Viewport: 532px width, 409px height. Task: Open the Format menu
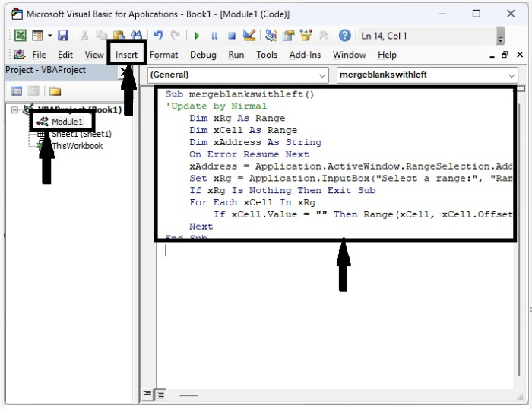[x=163, y=55]
